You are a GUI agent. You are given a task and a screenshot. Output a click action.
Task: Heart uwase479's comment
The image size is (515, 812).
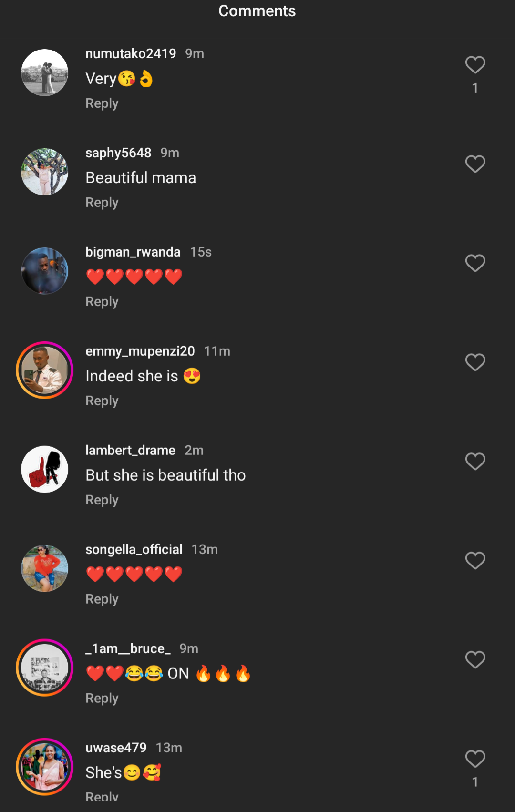click(x=475, y=759)
